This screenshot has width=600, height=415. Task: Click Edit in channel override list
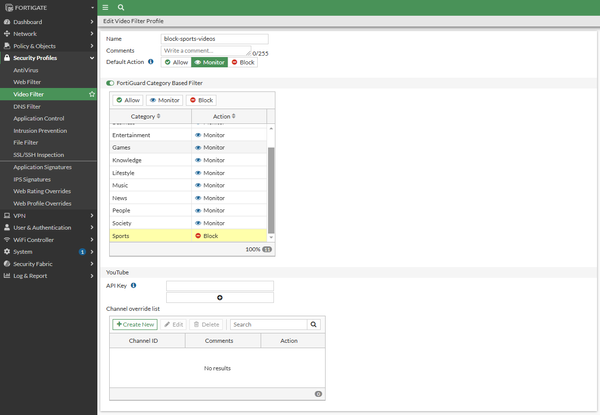pos(174,324)
